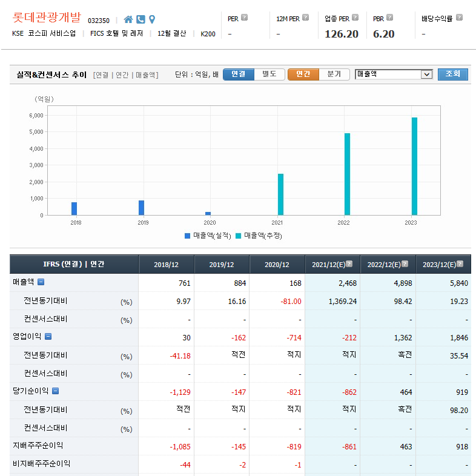Open the PBR help question icon
The width and height of the screenshot is (476, 476).
point(390,18)
